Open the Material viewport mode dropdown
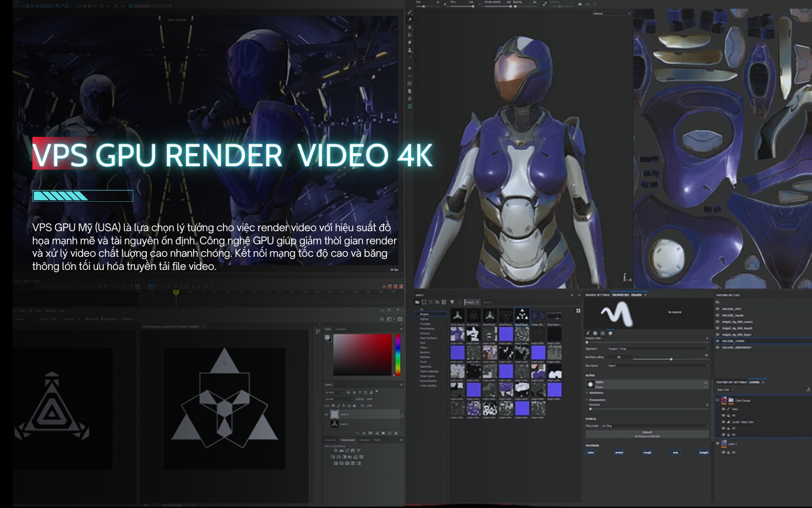The image size is (812, 508). pos(612,14)
